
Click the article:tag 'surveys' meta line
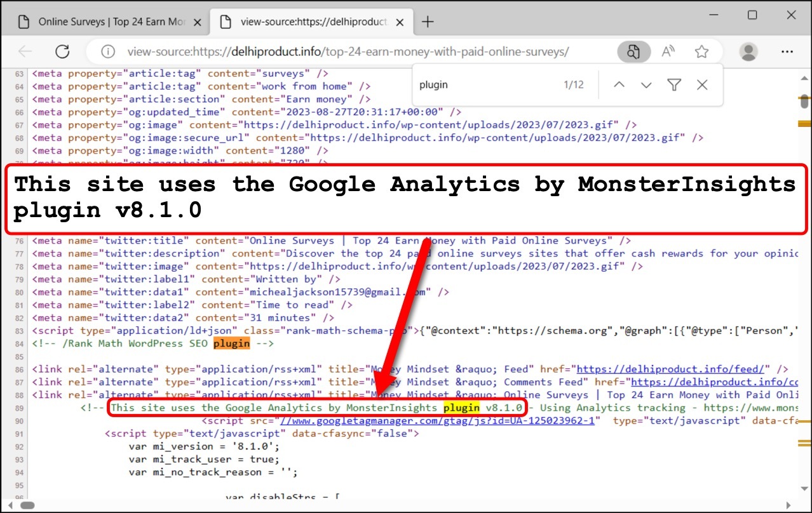click(180, 74)
